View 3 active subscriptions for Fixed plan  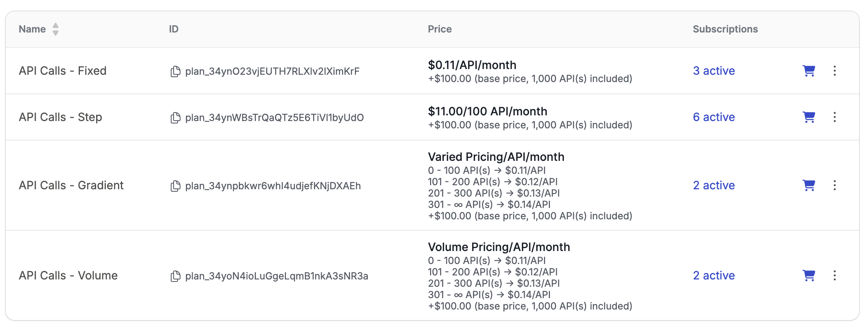coord(713,71)
